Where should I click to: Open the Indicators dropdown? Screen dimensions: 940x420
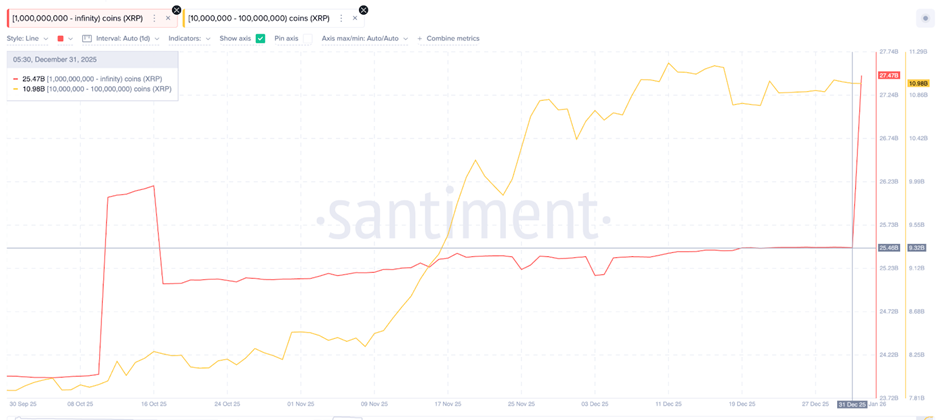tap(189, 38)
